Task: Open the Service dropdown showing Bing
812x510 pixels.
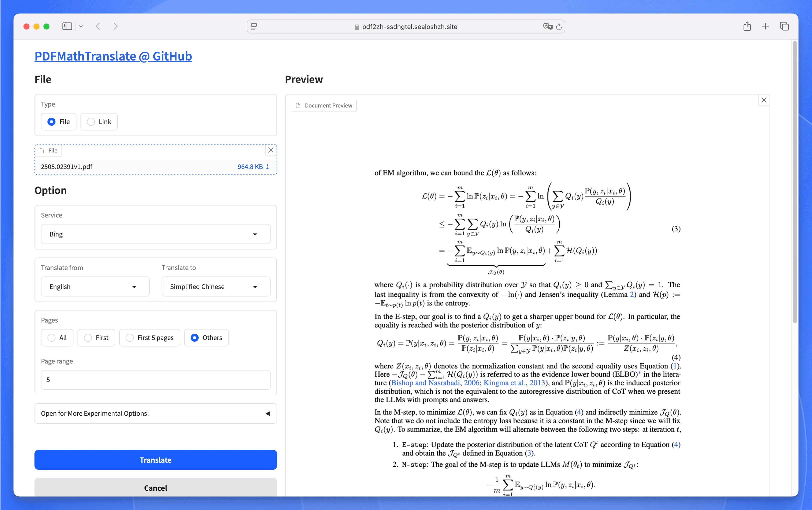Action: click(155, 234)
